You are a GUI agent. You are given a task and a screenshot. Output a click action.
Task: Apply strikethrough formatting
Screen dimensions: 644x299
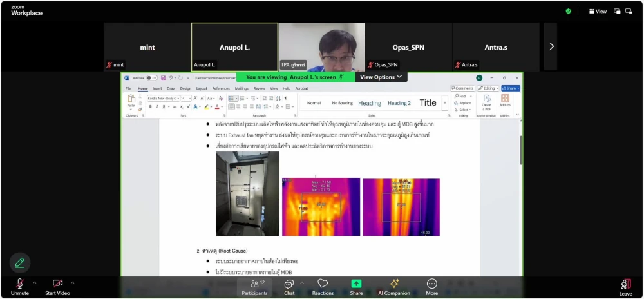[175, 106]
